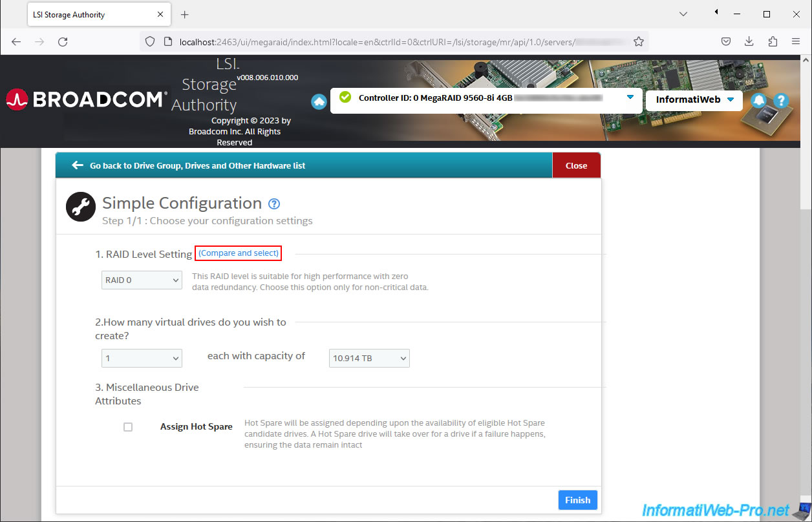Reload the page

pos(63,41)
